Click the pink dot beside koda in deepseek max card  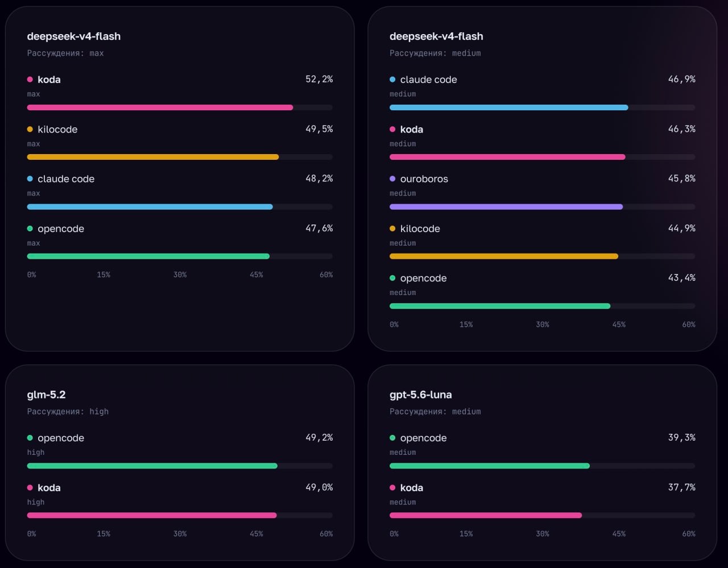(30, 80)
